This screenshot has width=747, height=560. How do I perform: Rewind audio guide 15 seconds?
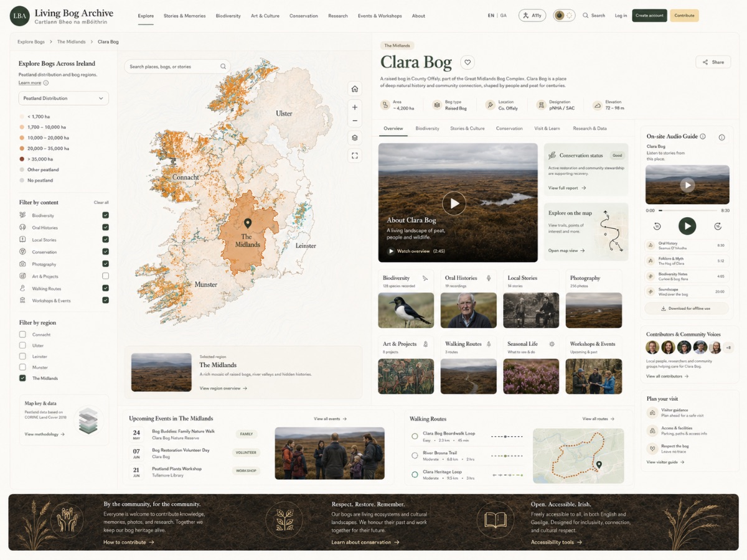pyautogui.click(x=657, y=226)
